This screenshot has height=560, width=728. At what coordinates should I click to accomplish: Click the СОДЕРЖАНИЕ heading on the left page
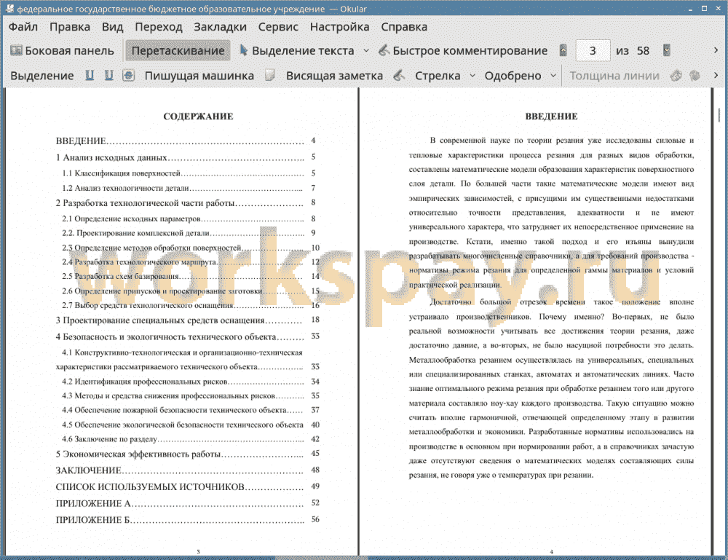tap(198, 116)
